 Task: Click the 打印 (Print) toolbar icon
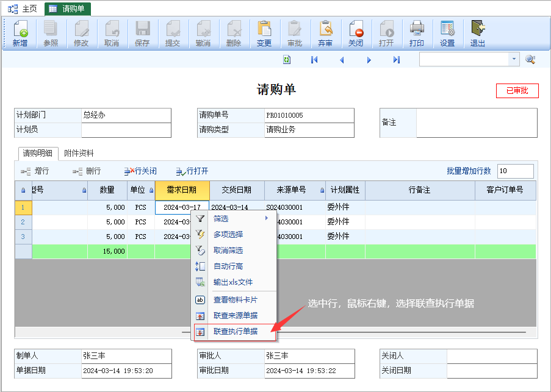(x=417, y=34)
